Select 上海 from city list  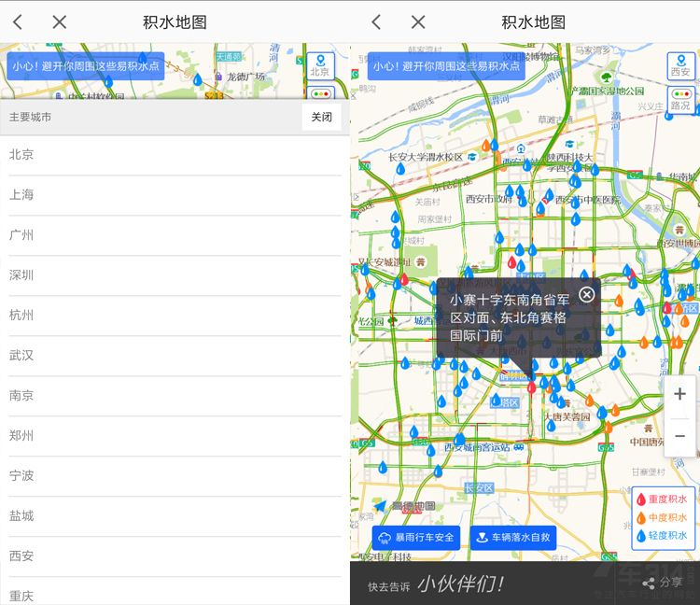click(175, 195)
